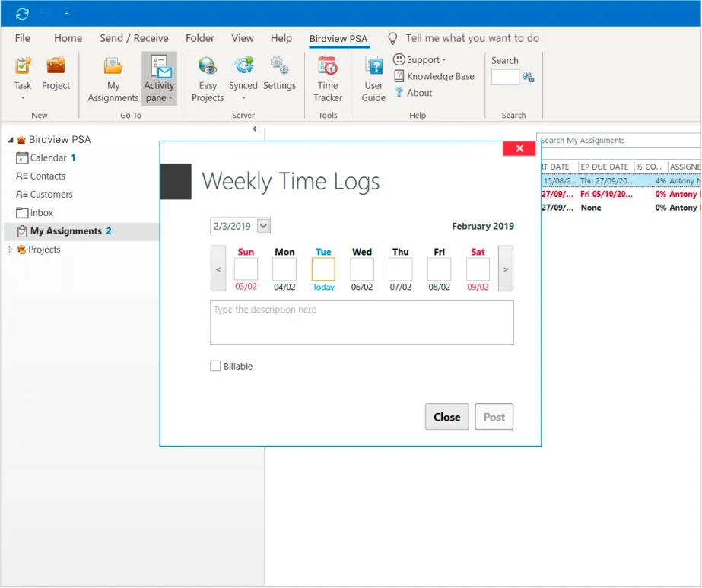
Task: Click About in the Help group
Action: pos(413,93)
